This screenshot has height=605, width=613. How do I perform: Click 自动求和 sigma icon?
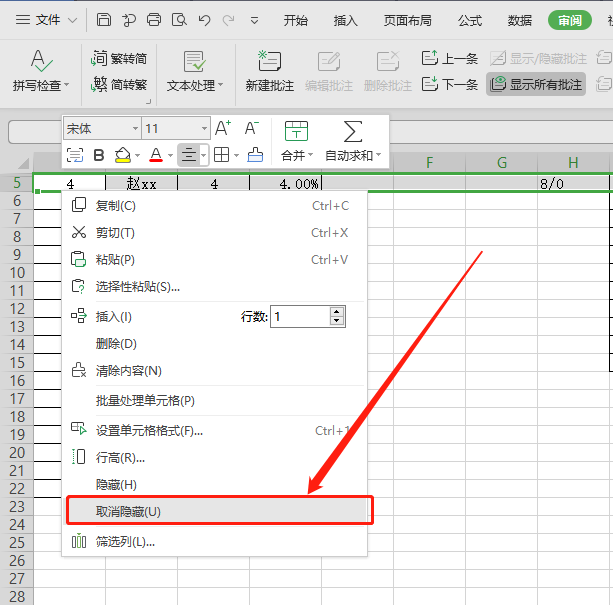(353, 131)
